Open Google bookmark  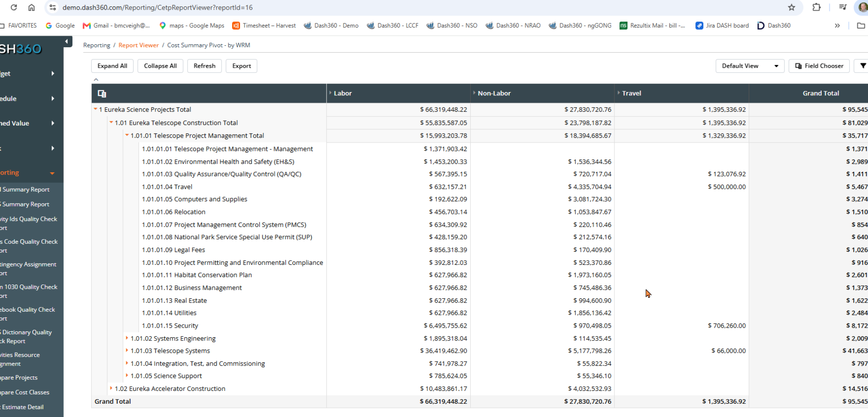click(x=60, y=26)
